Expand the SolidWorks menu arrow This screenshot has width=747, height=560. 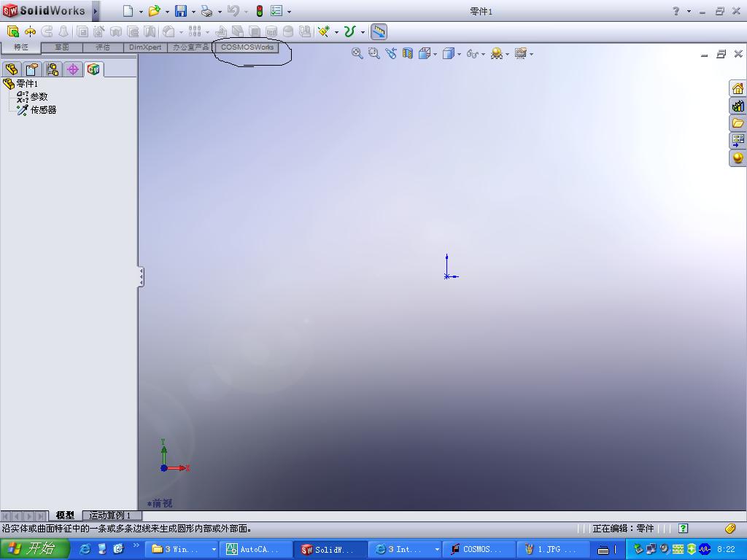point(96,11)
